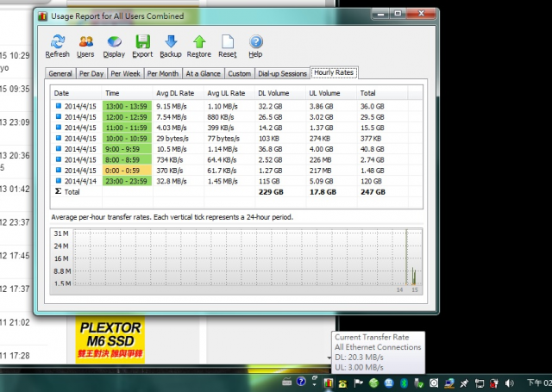
Task: Click the 40.8 GB total cell
Action: click(x=372, y=149)
